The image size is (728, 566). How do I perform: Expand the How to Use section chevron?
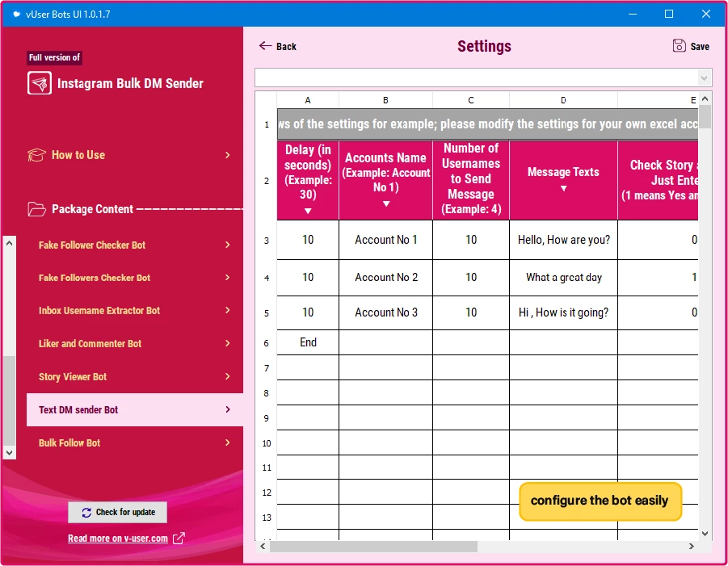point(228,155)
